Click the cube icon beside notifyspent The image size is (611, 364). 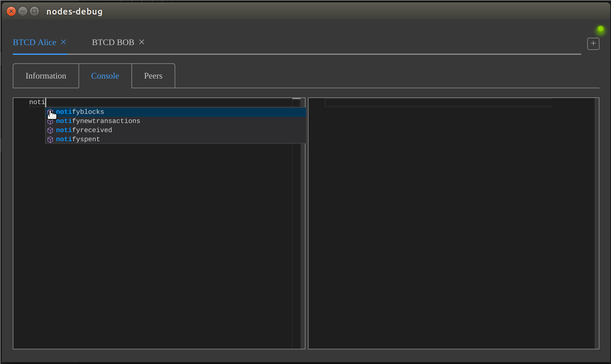(50, 140)
